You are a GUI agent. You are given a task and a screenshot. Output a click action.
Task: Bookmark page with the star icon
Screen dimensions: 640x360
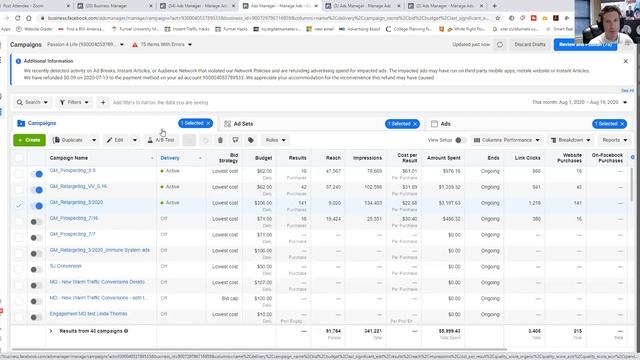498,18
